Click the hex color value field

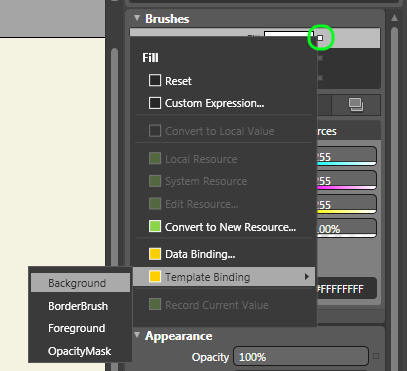(x=347, y=289)
